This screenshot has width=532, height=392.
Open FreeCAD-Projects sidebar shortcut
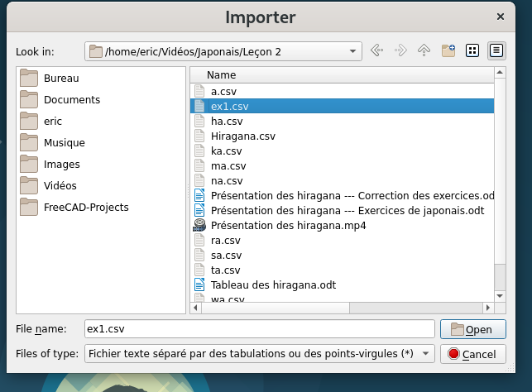pos(85,207)
